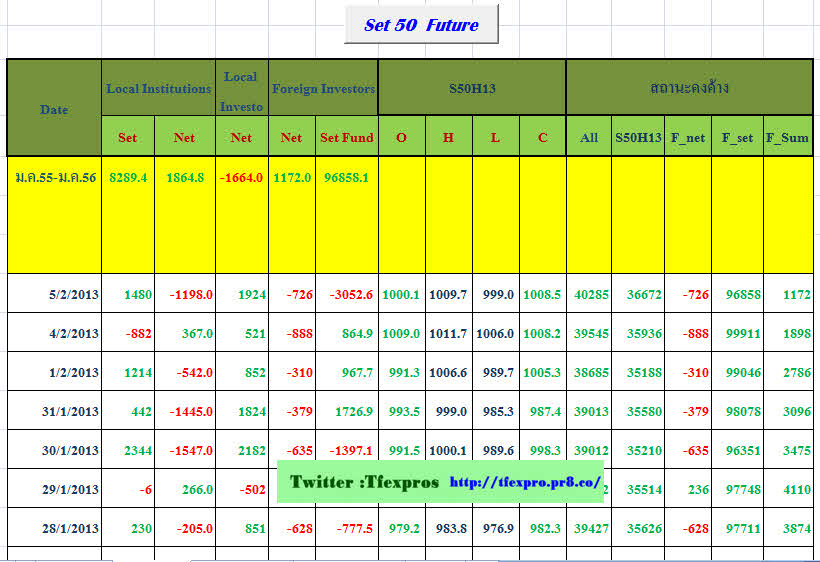
Task: Open the tfexpro.pr8.co hyperlink
Action: 525,483
